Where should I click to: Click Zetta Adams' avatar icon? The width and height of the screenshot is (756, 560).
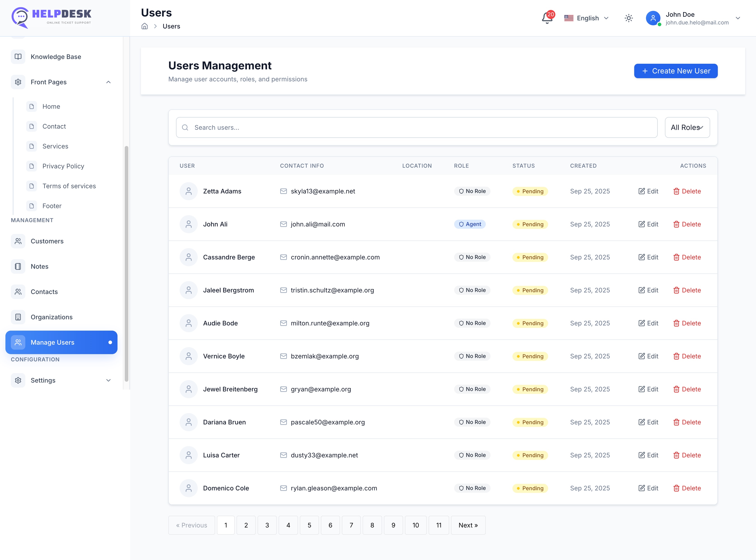(188, 191)
